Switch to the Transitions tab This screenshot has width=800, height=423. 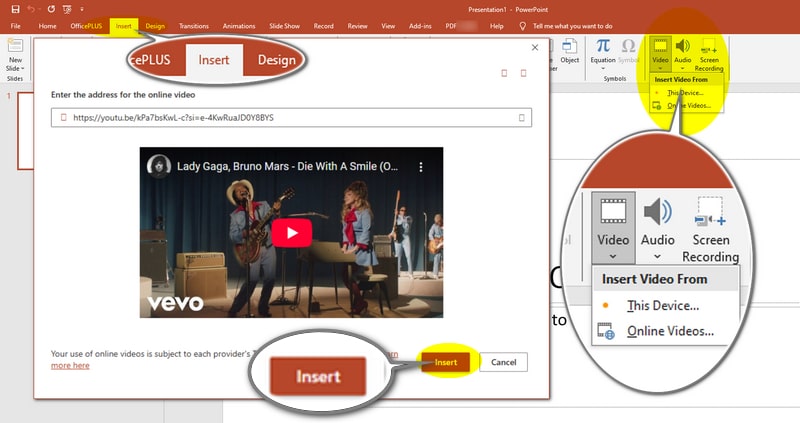tap(194, 26)
